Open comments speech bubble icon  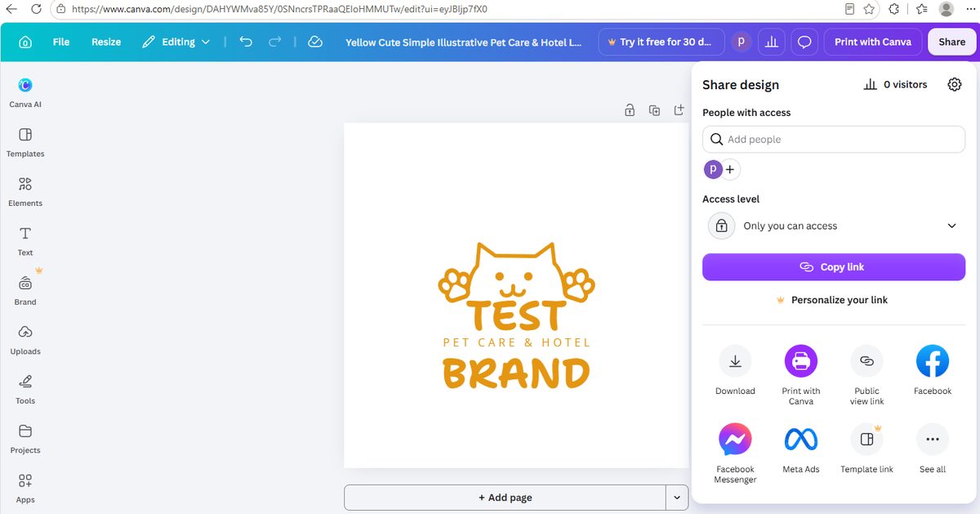tap(804, 42)
